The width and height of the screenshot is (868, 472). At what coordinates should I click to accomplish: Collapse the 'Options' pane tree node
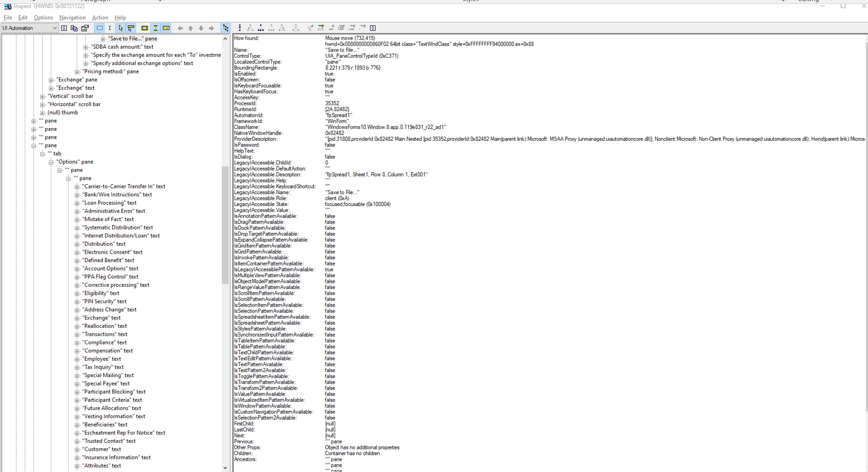point(51,162)
